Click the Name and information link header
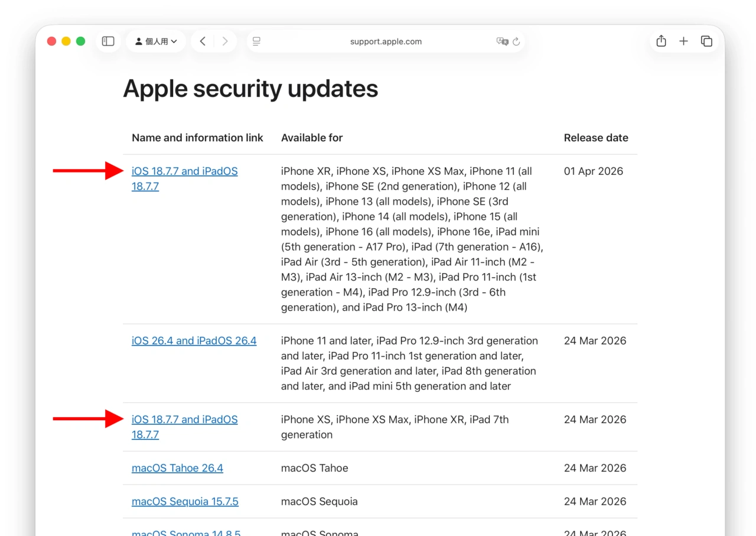Image resolution: width=756 pixels, height=536 pixels. click(197, 138)
